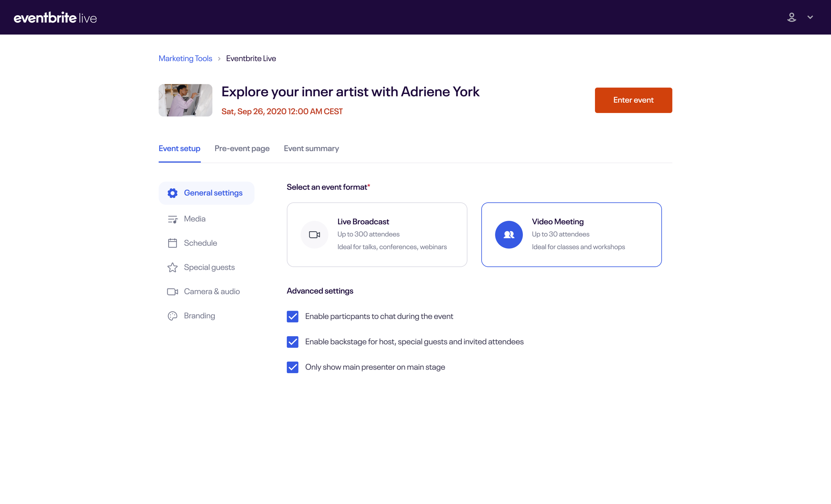
Task: Click 'Ideal for talks, conferences, webinars' text
Action: (392, 247)
